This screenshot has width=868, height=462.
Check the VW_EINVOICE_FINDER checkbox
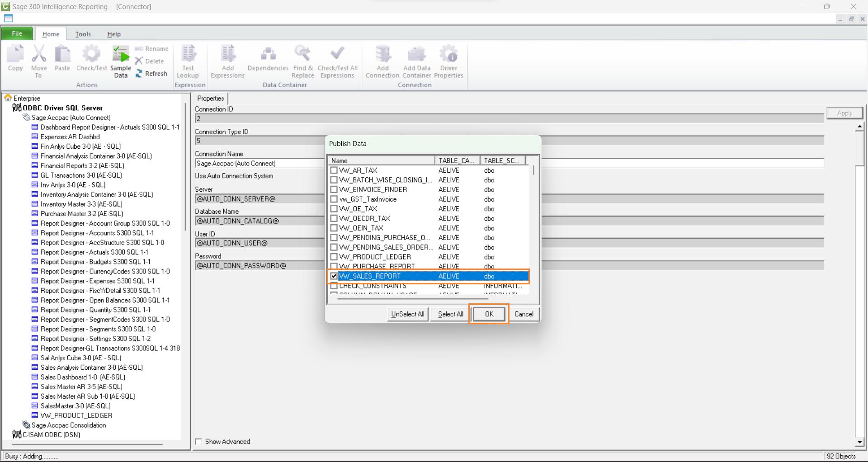coord(334,189)
